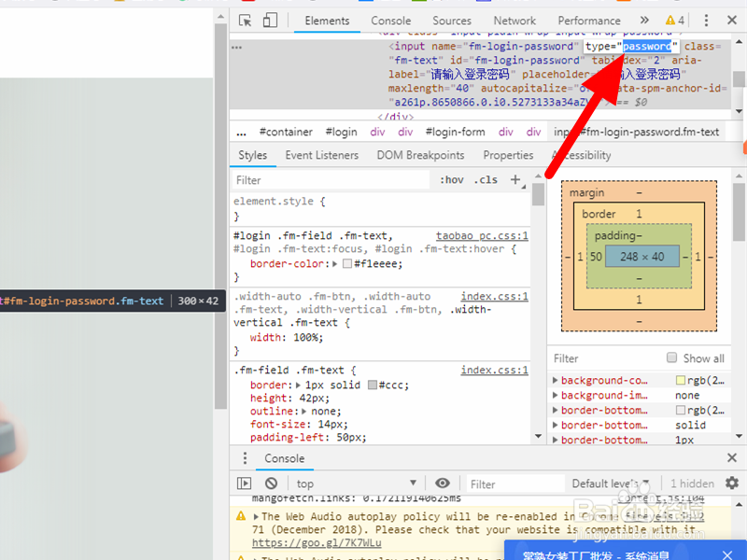Close the DevTools panel
Screen dimensions: 747x560
coord(732,20)
